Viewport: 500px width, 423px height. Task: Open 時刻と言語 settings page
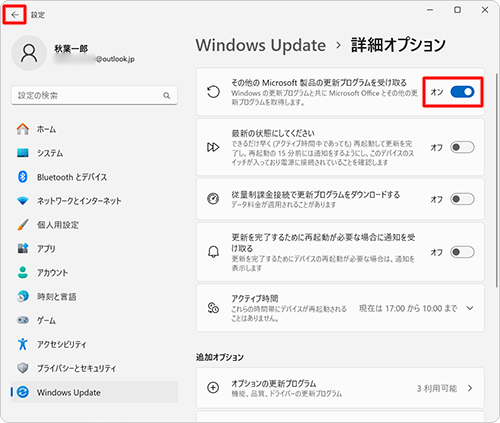[x=94, y=296]
